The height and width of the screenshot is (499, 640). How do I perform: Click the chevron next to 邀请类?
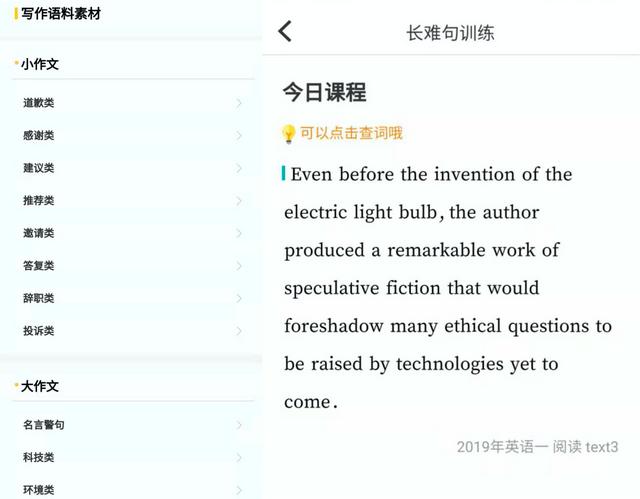[x=239, y=233]
